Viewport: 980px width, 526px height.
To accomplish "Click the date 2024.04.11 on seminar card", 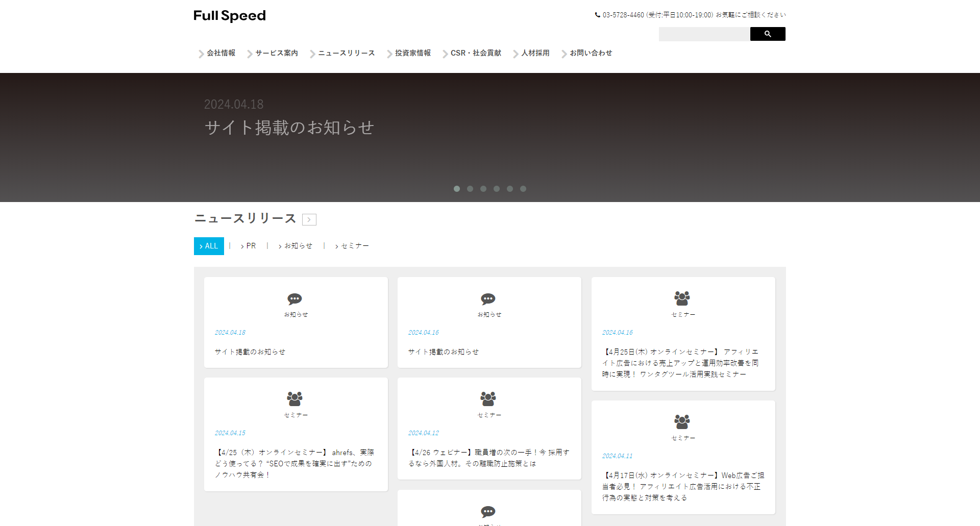I will pyautogui.click(x=618, y=456).
